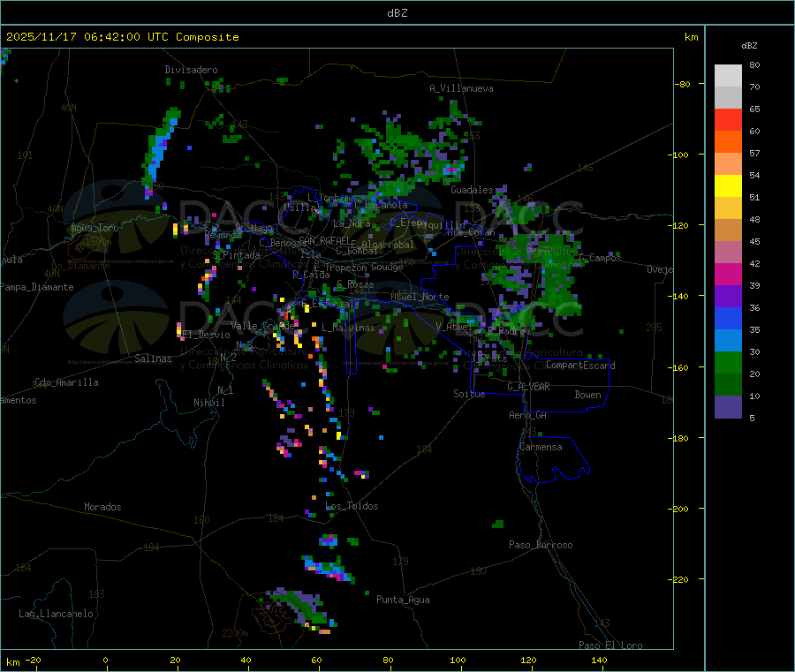795x672 pixels.
Task: Click the Los_Toldos place label
Action: tap(352, 506)
